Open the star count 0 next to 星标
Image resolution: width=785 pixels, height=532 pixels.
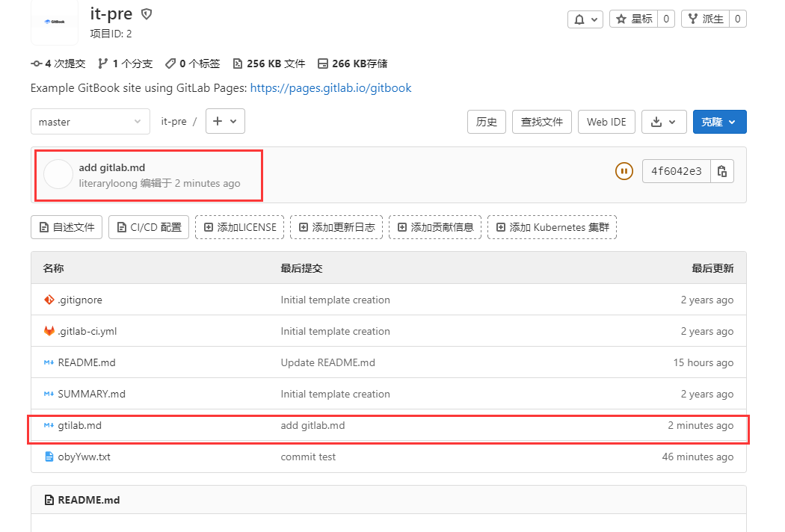click(x=666, y=19)
